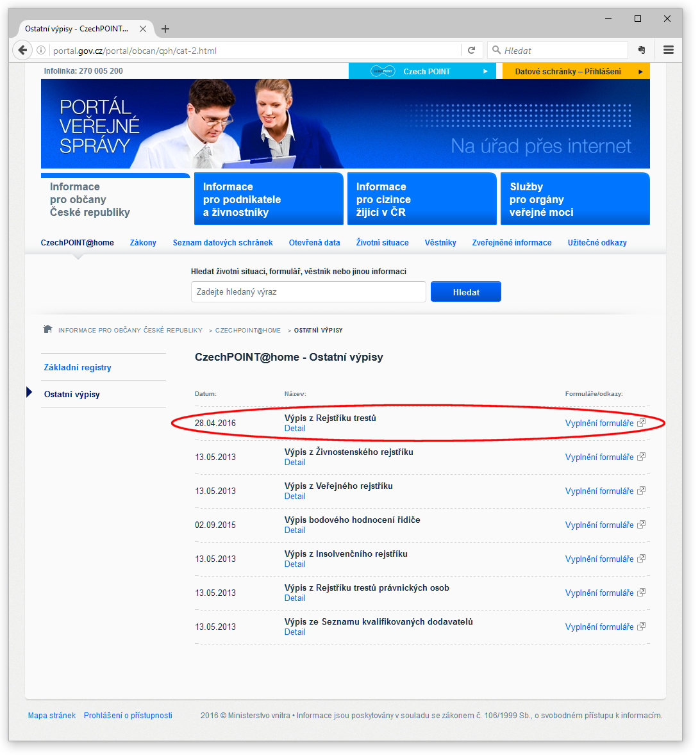The image size is (700, 756).
Task: Click the external link icon for kvalifikovaných dodavatelů row
Action: pos(641,627)
